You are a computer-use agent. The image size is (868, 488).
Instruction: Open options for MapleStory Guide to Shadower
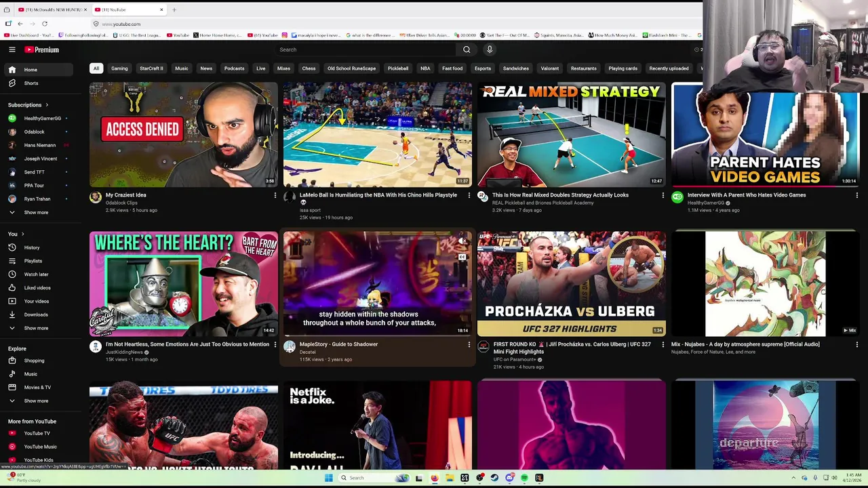pyautogui.click(x=469, y=344)
